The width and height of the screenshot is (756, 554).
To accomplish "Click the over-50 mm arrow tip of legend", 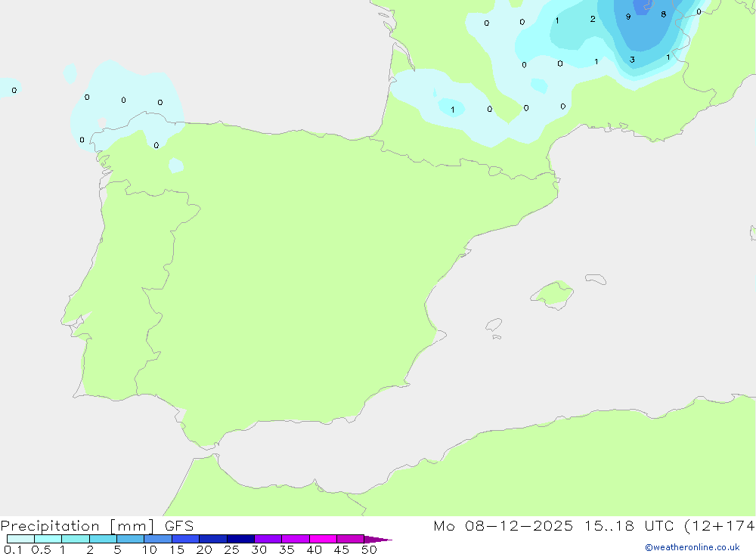I will click(x=378, y=539).
